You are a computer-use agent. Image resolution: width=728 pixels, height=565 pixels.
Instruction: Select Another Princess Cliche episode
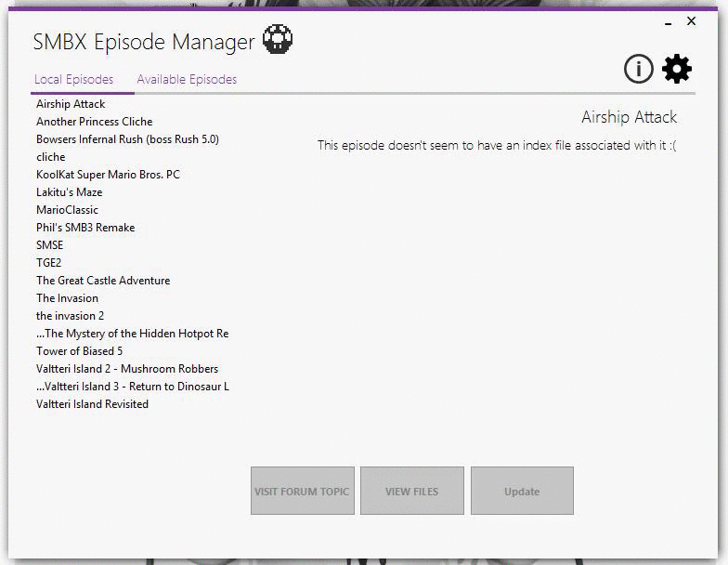pyautogui.click(x=95, y=122)
